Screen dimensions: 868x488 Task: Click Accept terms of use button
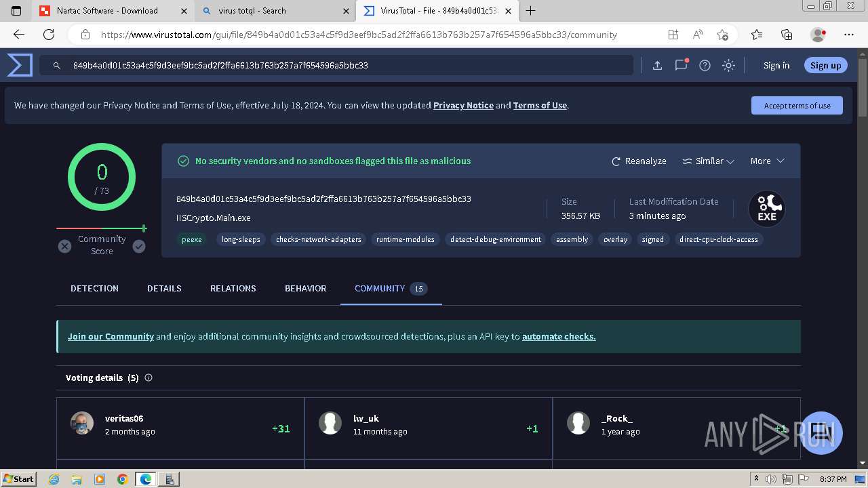[x=797, y=105]
